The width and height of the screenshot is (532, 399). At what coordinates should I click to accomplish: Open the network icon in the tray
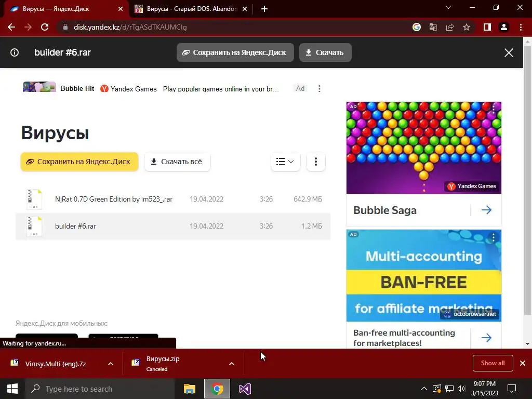pos(449,389)
